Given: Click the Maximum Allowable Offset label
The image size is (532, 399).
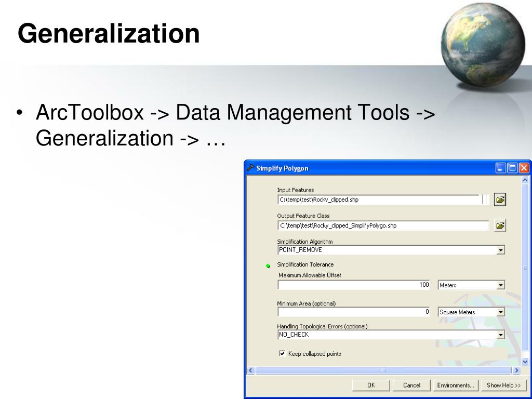Looking at the screenshot, I should click(310, 275).
